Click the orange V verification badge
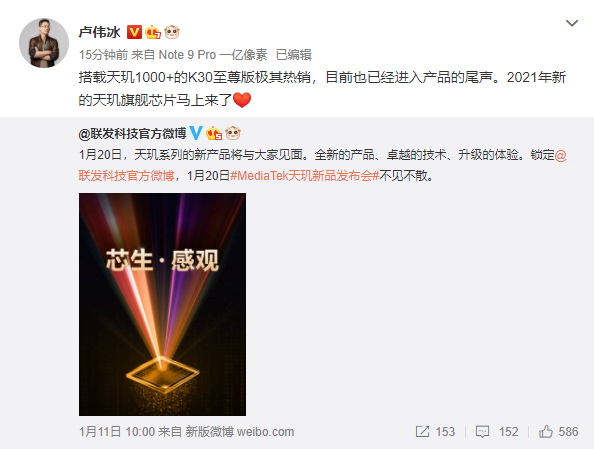594x449 pixels. [134, 32]
